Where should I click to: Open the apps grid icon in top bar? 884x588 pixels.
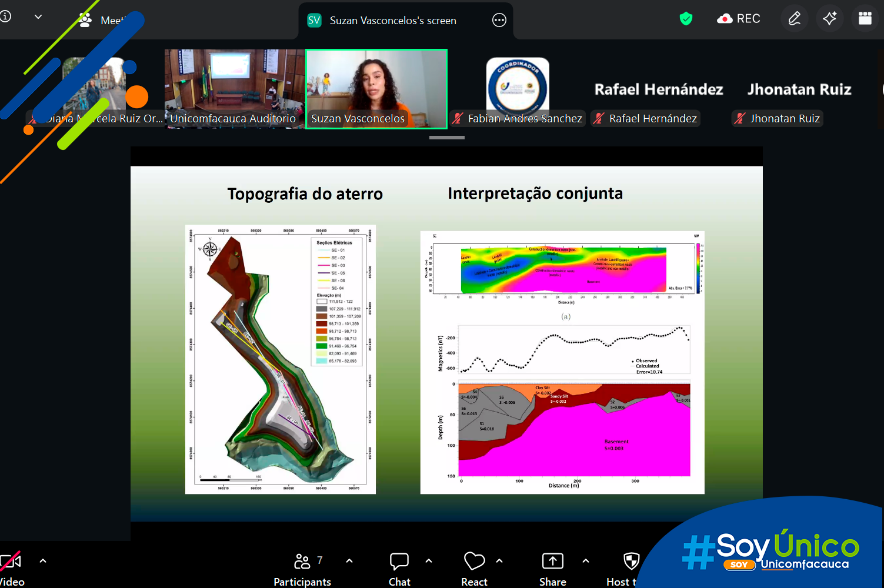pos(865,19)
